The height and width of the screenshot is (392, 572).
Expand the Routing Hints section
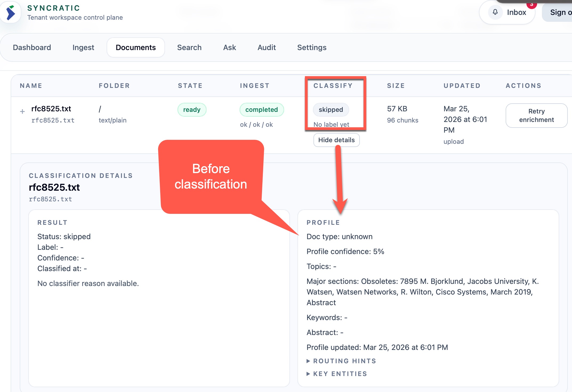(344, 361)
